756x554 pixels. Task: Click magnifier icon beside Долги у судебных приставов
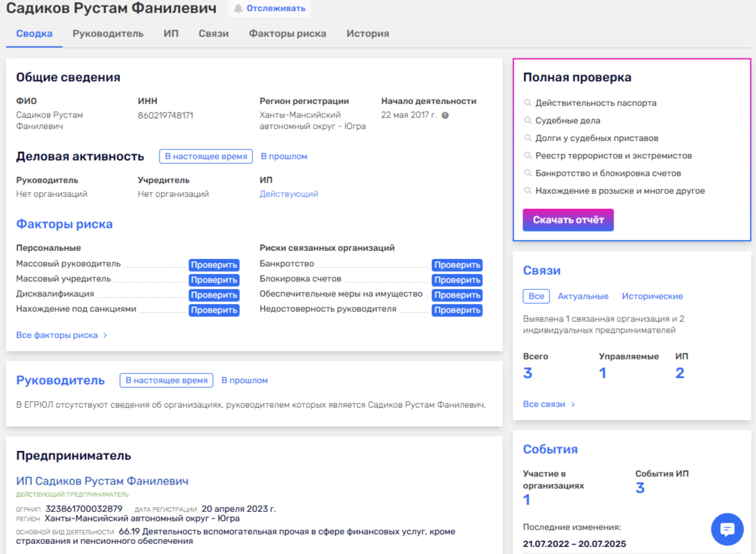(528, 138)
